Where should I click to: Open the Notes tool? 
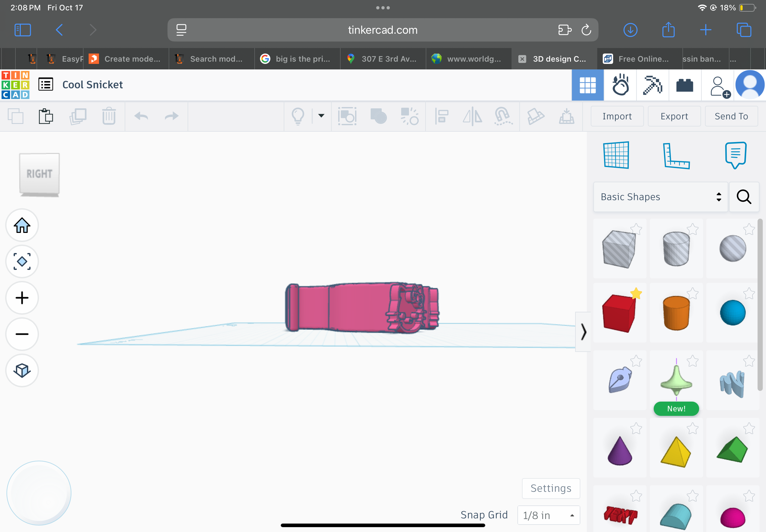click(735, 155)
